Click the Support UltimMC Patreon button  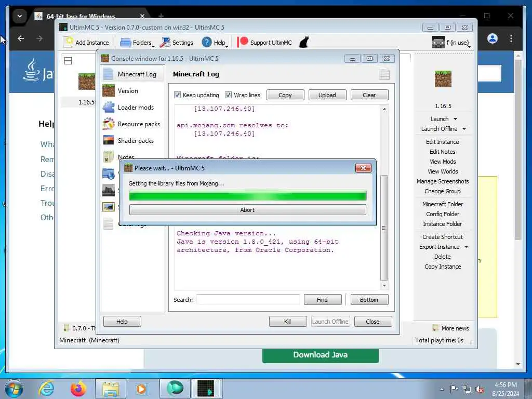pyautogui.click(x=264, y=43)
